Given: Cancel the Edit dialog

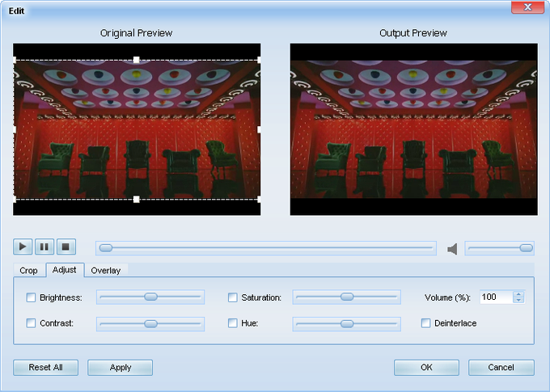Looking at the screenshot, I should click(501, 368).
